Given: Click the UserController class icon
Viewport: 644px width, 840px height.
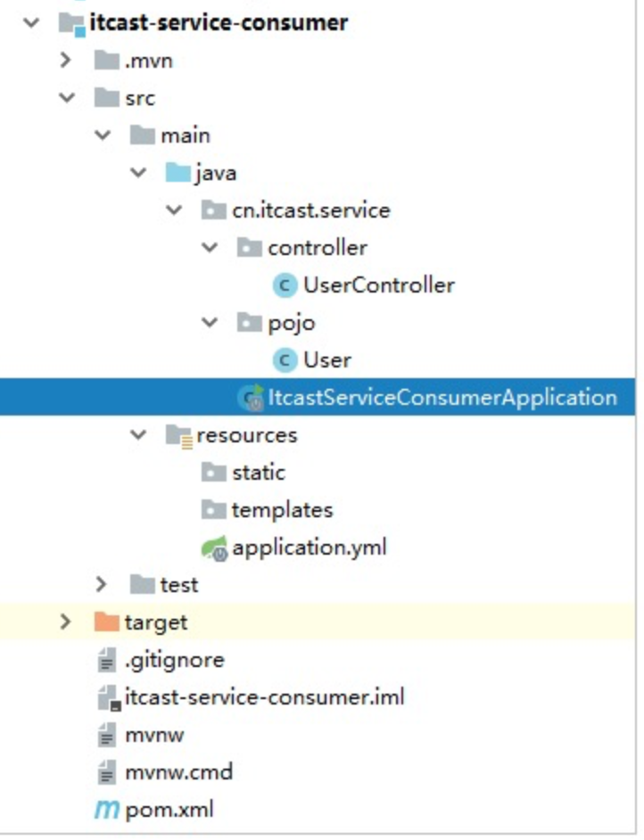Looking at the screenshot, I should [285, 285].
